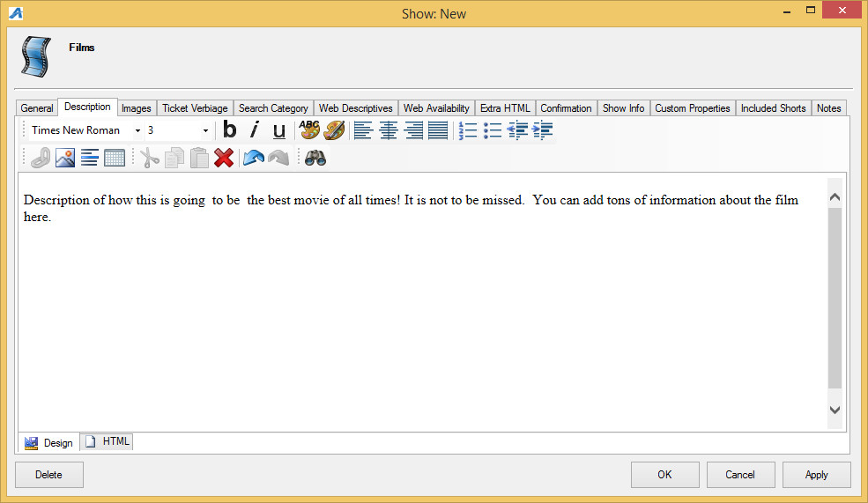The height and width of the screenshot is (503, 868).
Task: Open find with binoculars icon
Action: [315, 158]
